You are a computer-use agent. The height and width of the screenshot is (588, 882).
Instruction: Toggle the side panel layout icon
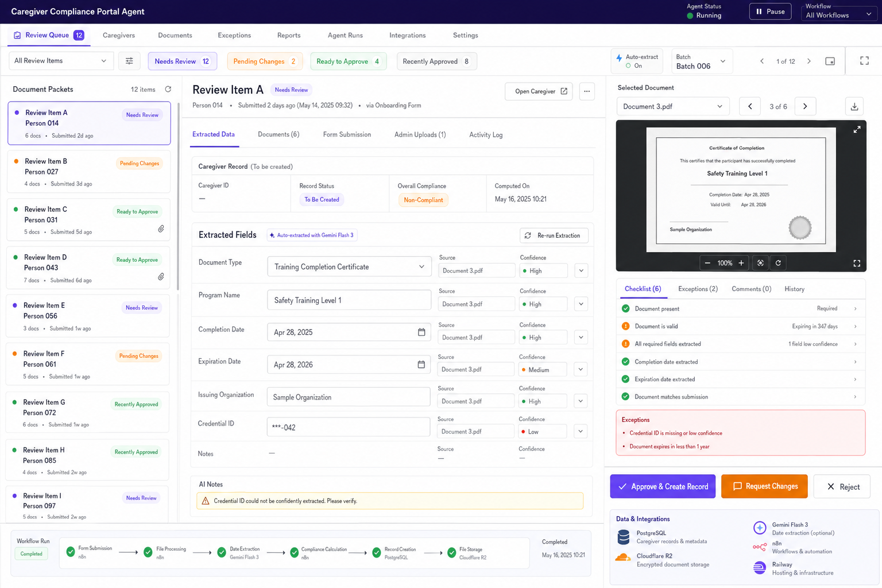click(x=830, y=61)
